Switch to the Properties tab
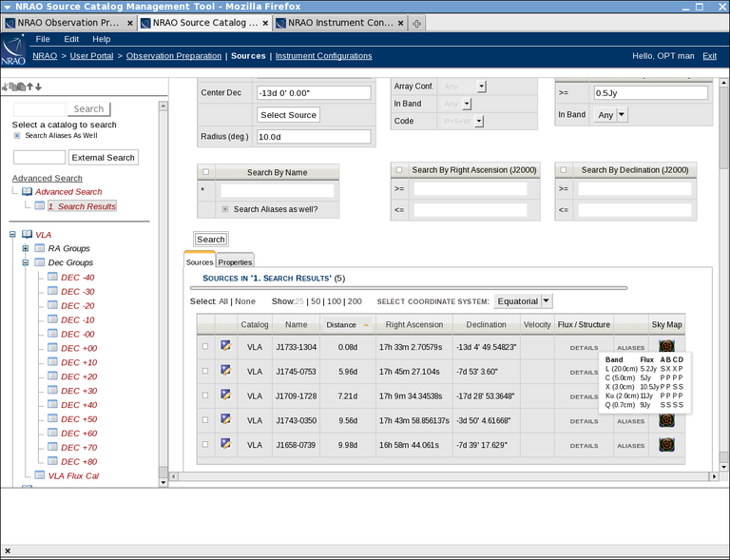This screenshot has width=730, height=560. [235, 262]
